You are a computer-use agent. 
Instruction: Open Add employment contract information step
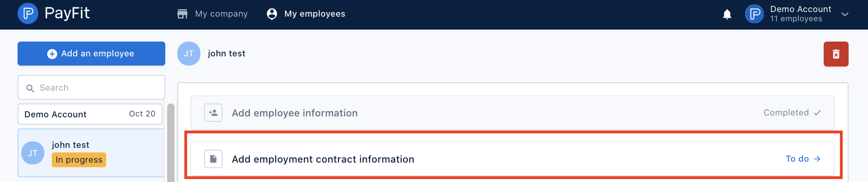512,159
